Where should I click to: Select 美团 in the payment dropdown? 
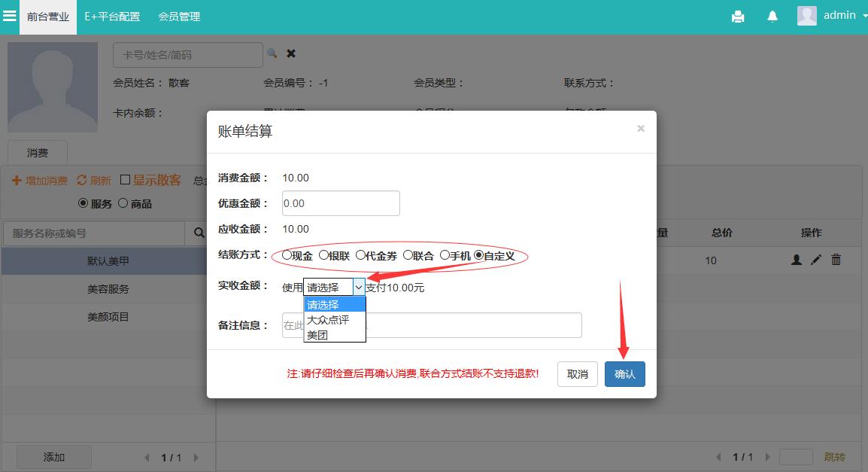(317, 335)
